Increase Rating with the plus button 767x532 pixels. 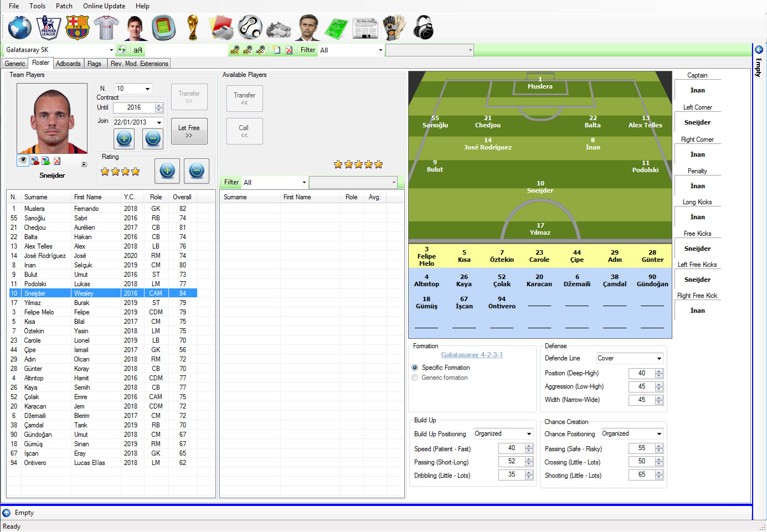tap(167, 171)
